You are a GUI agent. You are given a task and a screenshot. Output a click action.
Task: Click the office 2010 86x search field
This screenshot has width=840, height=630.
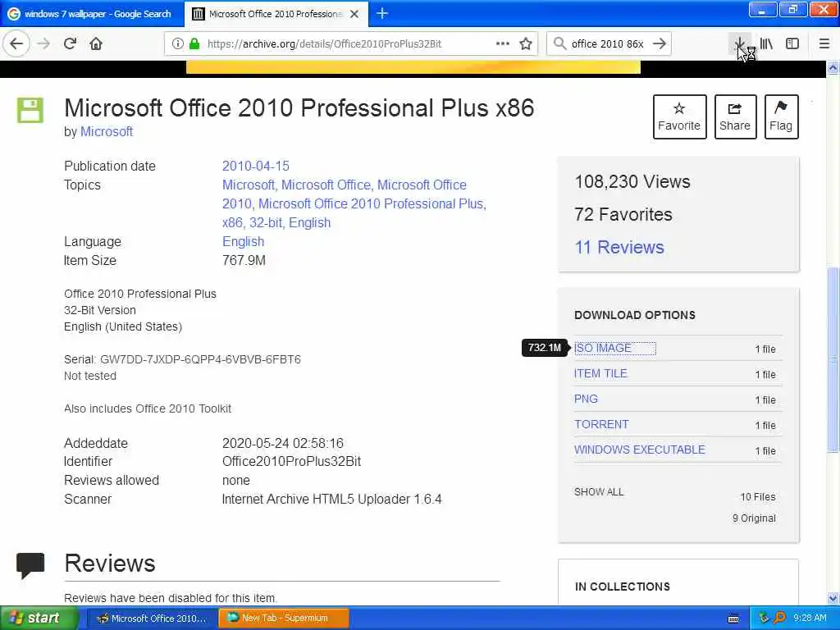point(608,44)
